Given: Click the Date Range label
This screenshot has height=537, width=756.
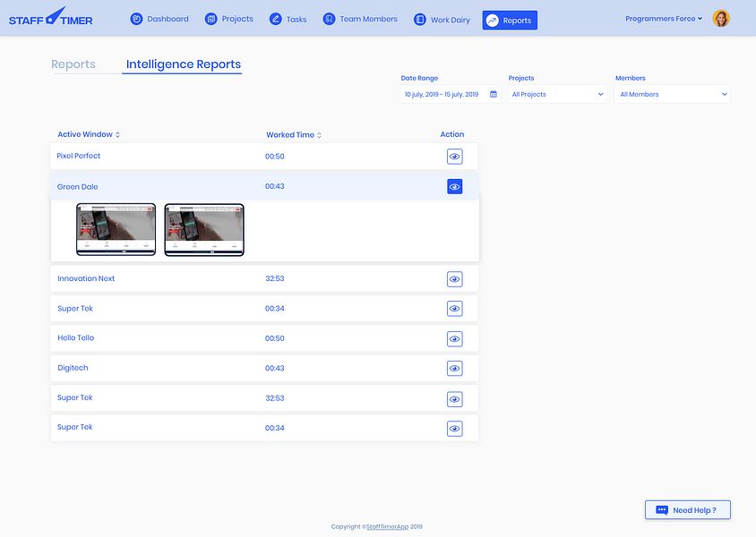Looking at the screenshot, I should coord(419,78).
